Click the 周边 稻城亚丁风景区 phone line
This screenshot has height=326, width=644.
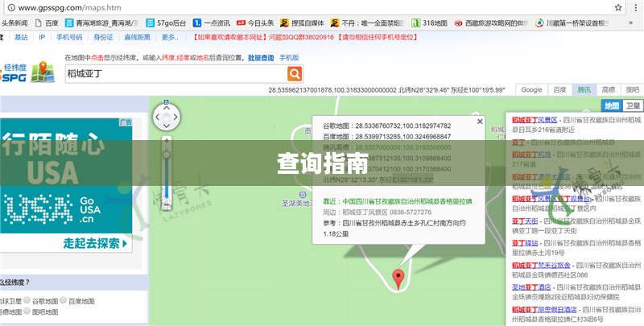377,213
